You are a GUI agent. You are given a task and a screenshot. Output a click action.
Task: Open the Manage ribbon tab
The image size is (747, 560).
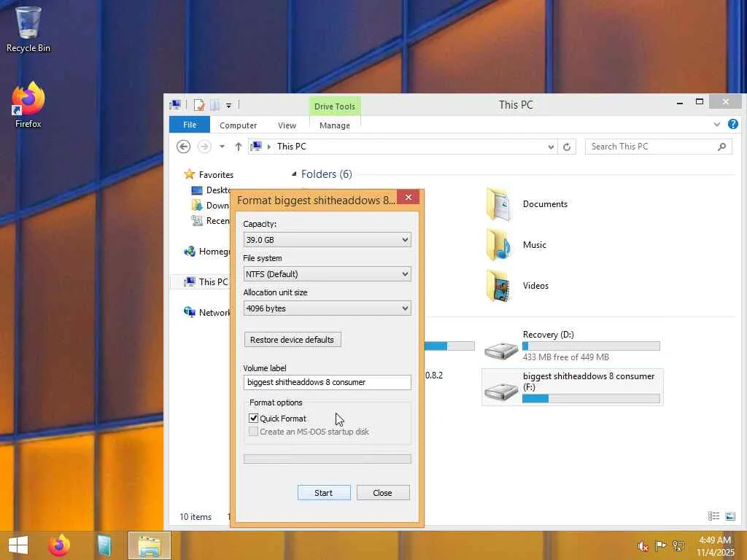click(x=334, y=125)
